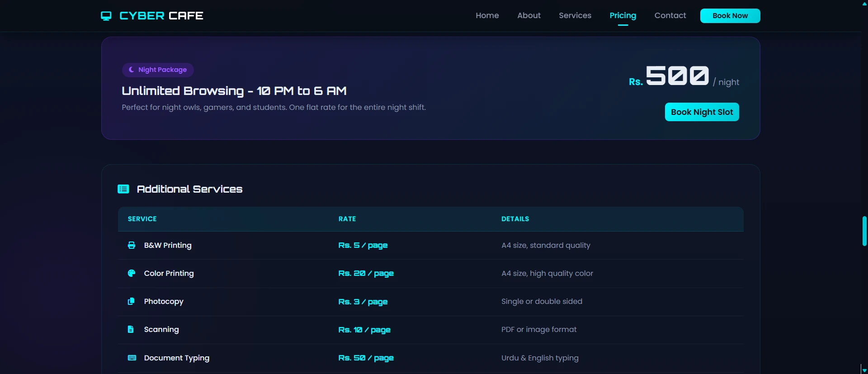
Task: Click the Additional Services list icon
Action: (123, 189)
